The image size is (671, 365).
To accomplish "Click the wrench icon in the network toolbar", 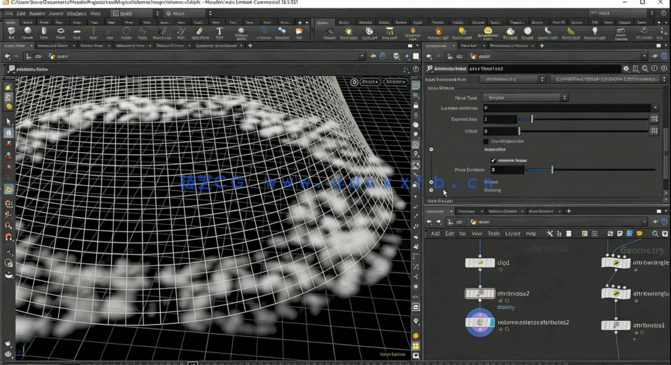I will pyautogui.click(x=549, y=234).
